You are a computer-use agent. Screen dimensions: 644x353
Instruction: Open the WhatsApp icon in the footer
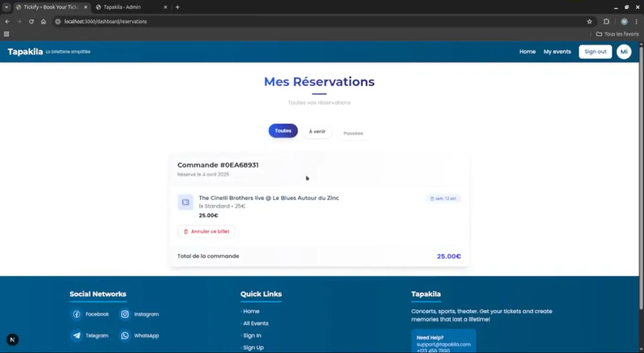pyautogui.click(x=124, y=336)
